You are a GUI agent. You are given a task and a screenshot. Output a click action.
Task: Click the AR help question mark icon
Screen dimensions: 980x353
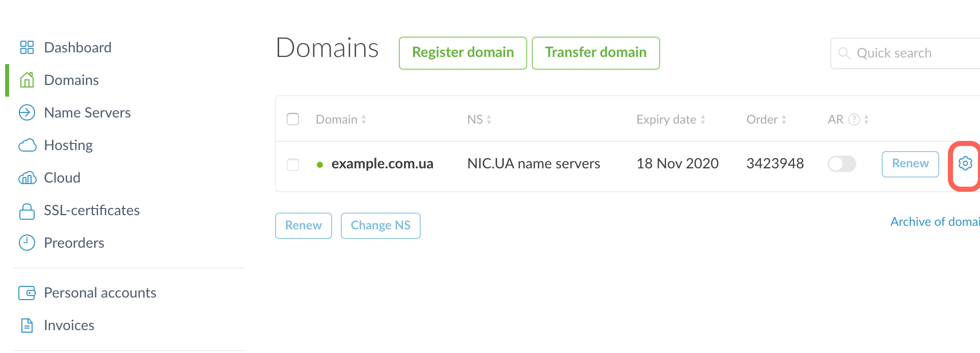tap(854, 120)
